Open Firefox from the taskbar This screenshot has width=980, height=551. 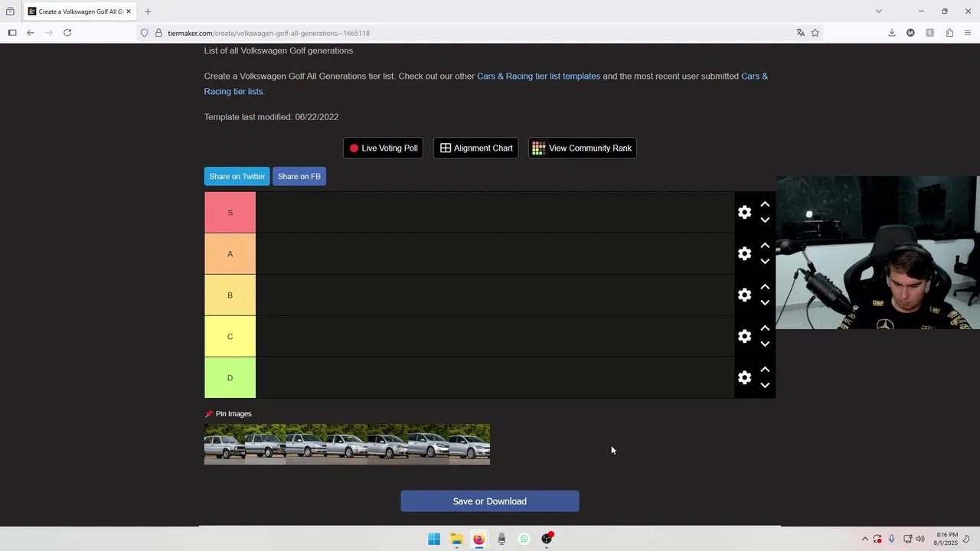479,539
